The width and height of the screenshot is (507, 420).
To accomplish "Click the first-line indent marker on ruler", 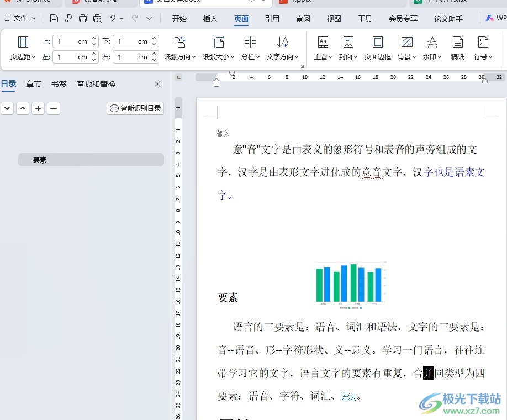I will [232, 73].
